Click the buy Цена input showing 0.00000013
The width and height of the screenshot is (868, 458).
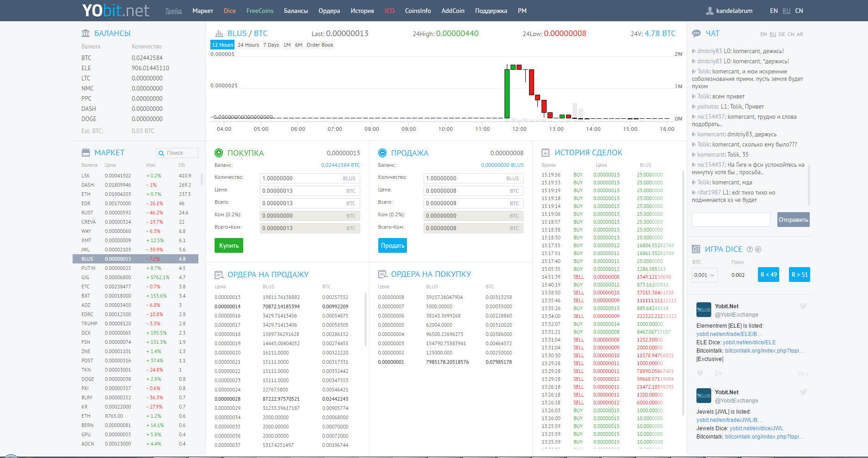[x=310, y=191]
